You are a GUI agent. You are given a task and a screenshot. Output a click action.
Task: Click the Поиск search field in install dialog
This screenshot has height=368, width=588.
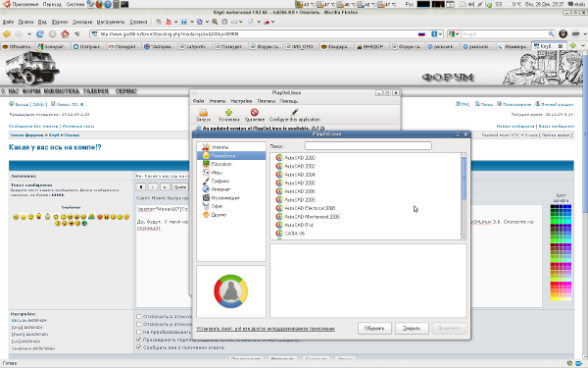click(x=367, y=145)
